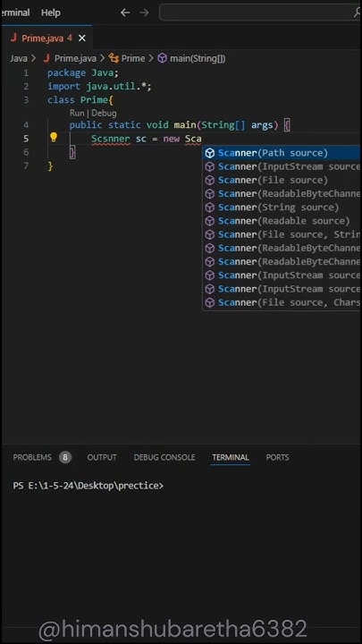Close the Prime.java tab

(x=82, y=38)
